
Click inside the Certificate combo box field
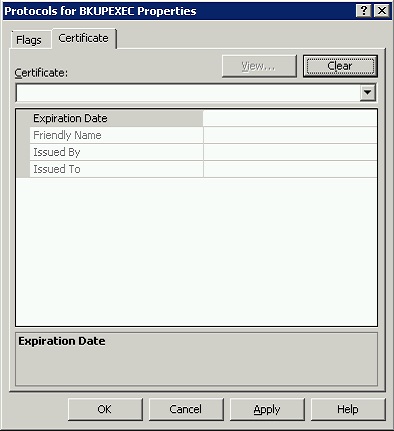click(188, 93)
